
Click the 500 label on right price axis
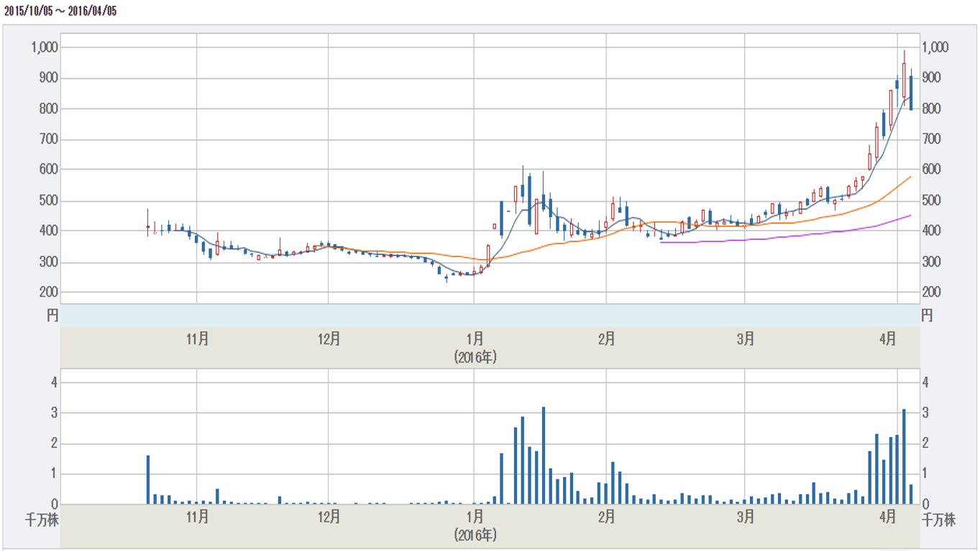tap(933, 200)
